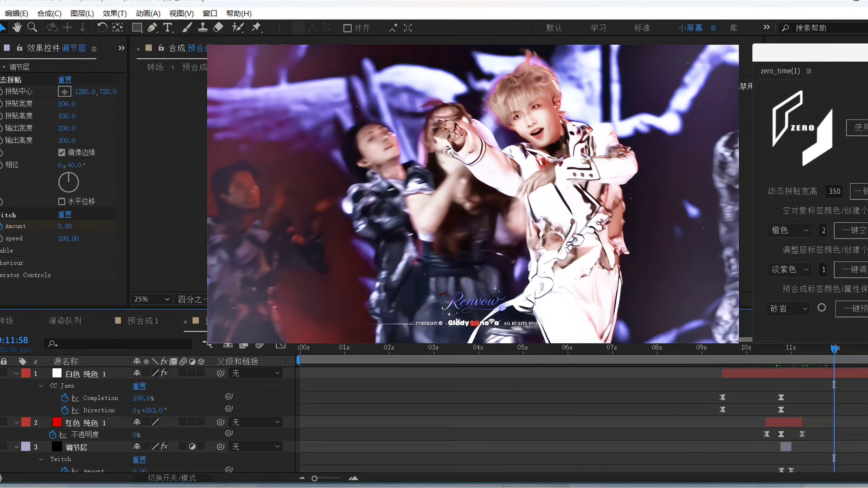Click 重置 for CC Jaws in timeline
Viewport: 868px width, 488px height.
click(139, 386)
